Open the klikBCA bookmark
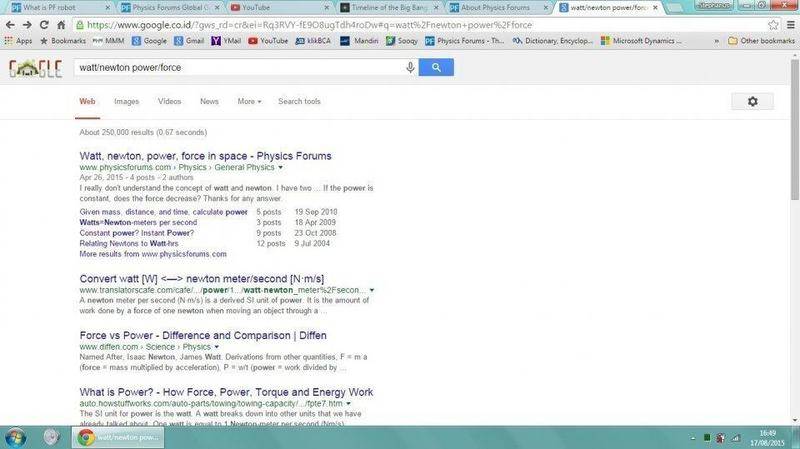This screenshot has width=800, height=449. 313,41
